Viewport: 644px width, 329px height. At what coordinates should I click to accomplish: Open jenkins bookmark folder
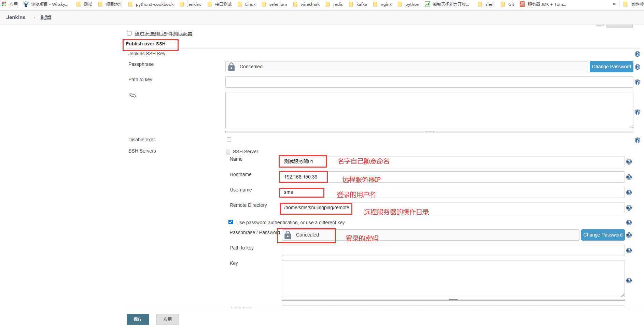(191, 4)
